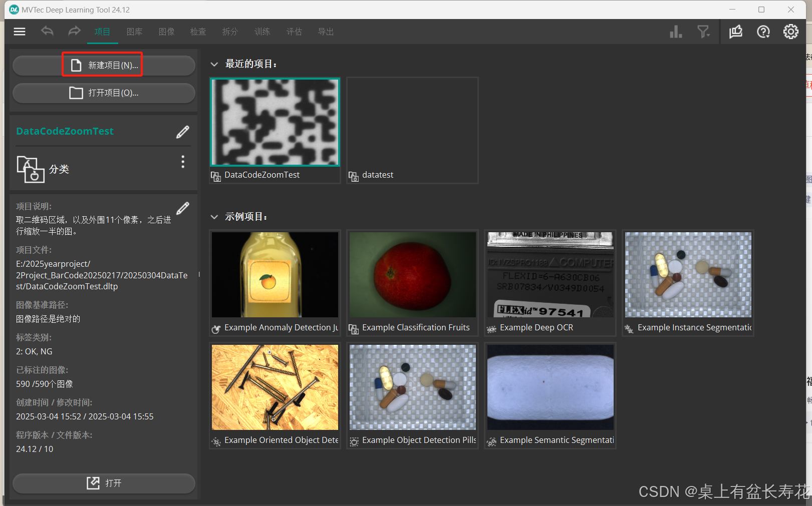Switch to the 图像 tab

(166, 32)
